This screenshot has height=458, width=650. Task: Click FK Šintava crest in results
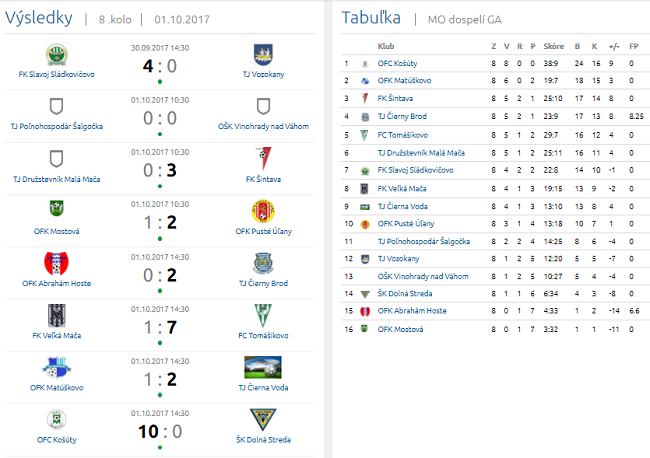click(x=262, y=158)
